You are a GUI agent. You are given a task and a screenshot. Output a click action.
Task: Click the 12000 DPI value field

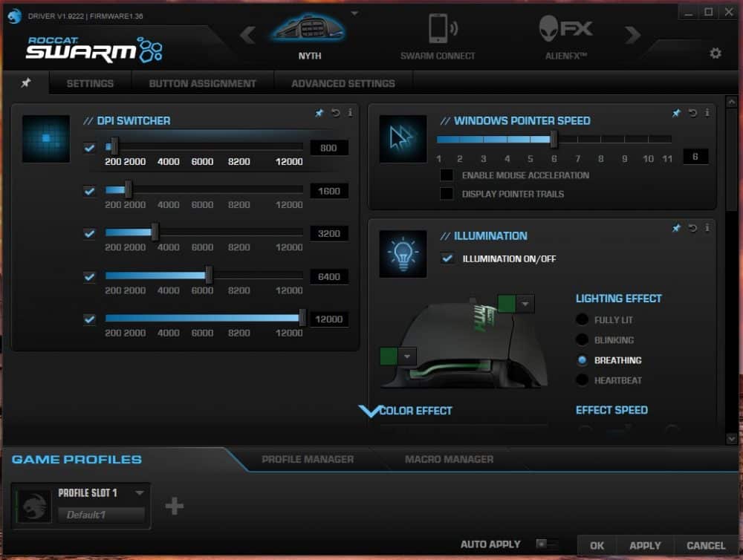point(329,319)
